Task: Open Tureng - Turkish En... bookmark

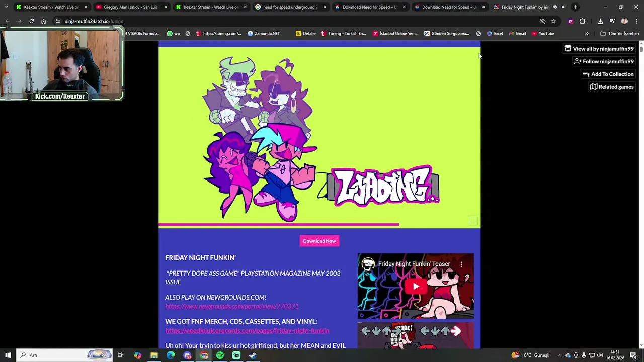Action: [344, 34]
